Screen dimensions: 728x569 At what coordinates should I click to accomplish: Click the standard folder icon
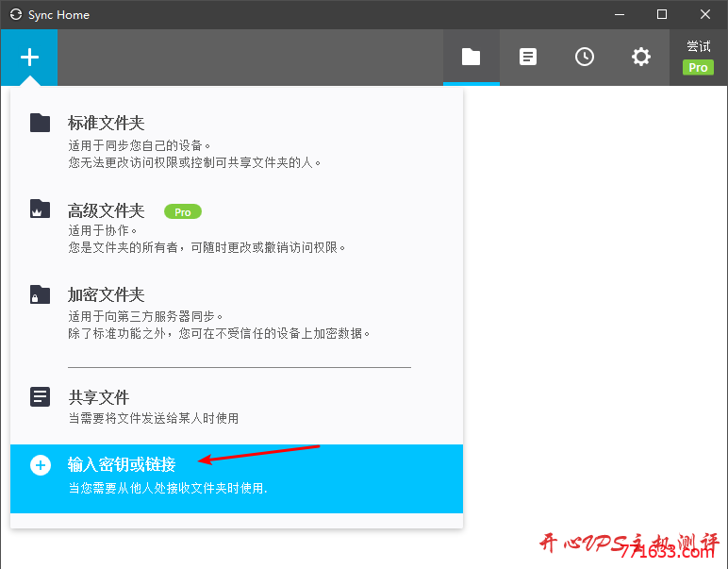pyautogui.click(x=40, y=123)
